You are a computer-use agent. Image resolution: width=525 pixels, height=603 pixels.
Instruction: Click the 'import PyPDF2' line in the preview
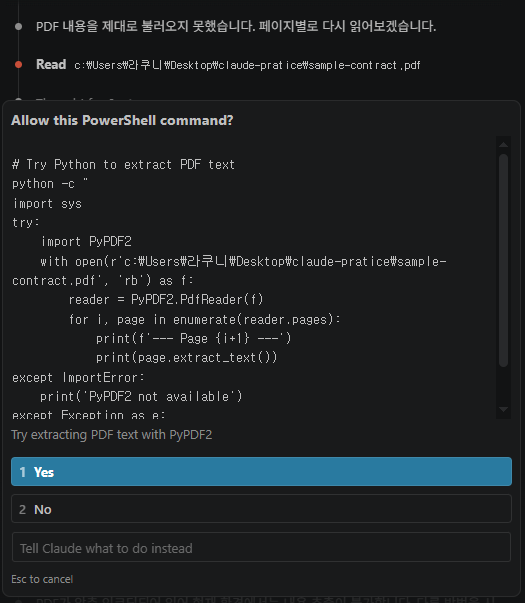(86, 242)
